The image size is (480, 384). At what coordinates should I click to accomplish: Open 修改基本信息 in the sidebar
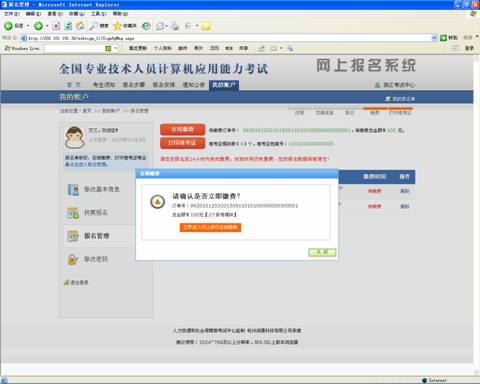(x=102, y=189)
